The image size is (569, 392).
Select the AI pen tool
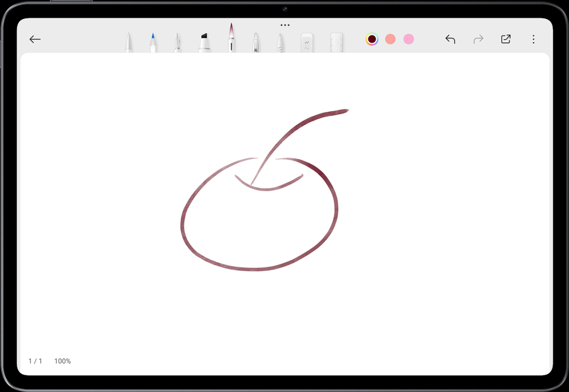tap(256, 43)
